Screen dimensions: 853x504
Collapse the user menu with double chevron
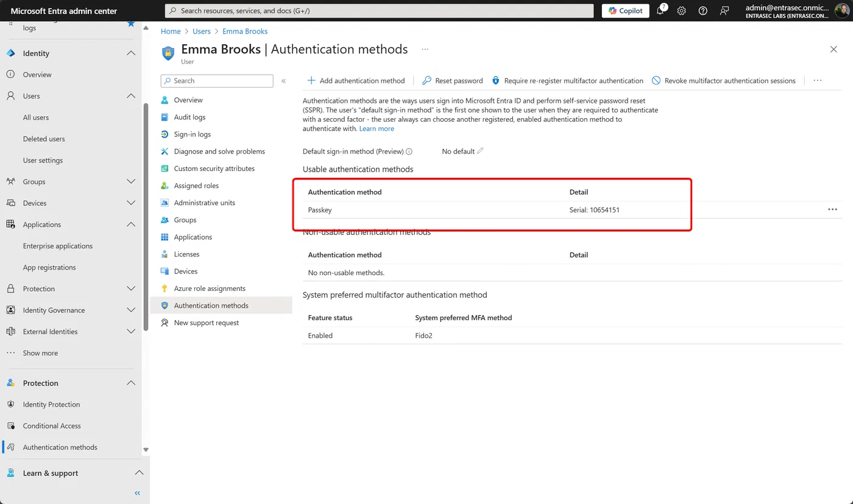coord(283,81)
